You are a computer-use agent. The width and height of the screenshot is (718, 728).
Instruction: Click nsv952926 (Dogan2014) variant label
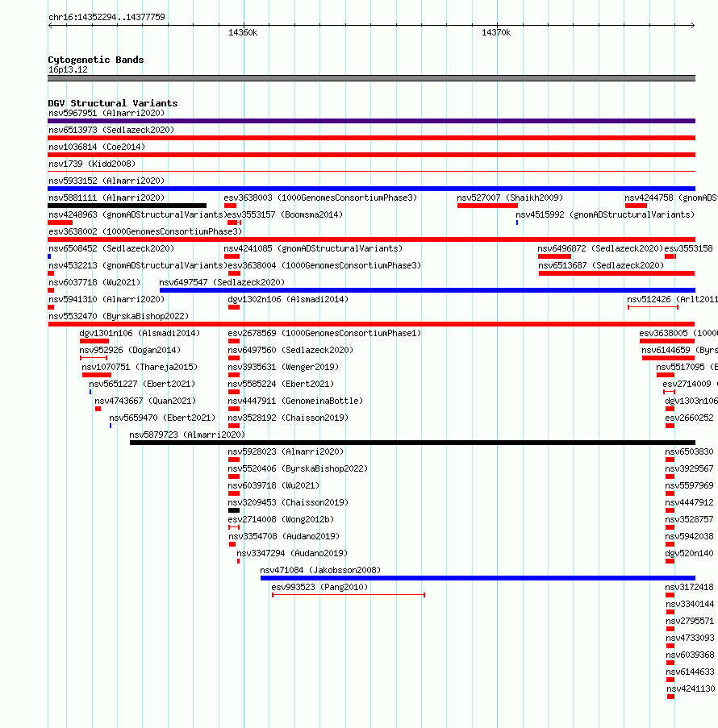pyautogui.click(x=130, y=351)
